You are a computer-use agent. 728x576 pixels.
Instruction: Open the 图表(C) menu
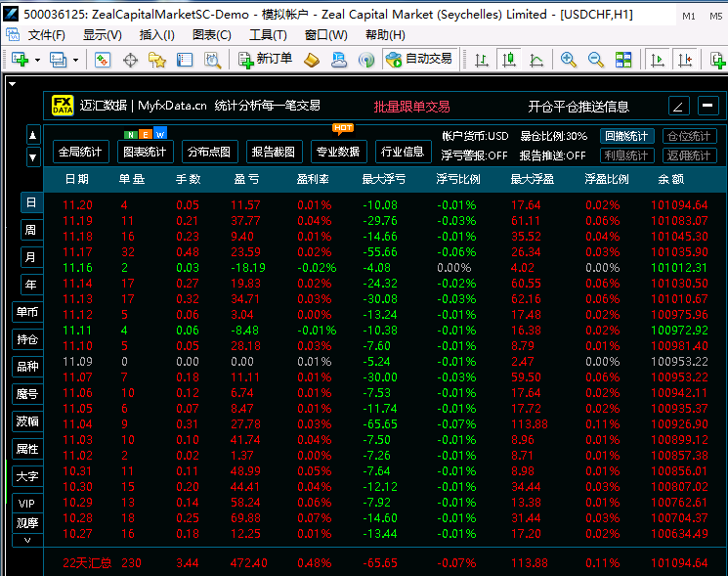[212, 35]
